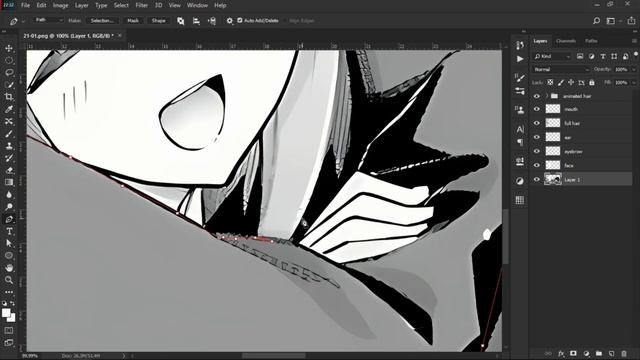Open the pen tool preset picker arrow

(23, 21)
